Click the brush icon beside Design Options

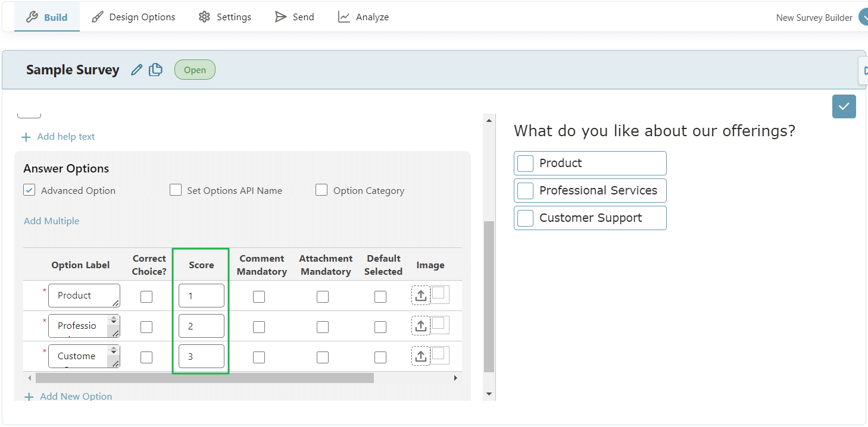[x=97, y=17]
